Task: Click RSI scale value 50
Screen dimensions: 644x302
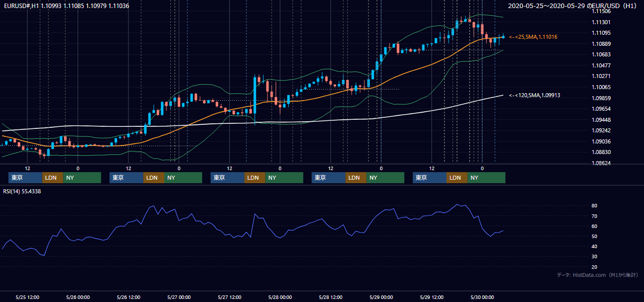Action: [x=595, y=236]
